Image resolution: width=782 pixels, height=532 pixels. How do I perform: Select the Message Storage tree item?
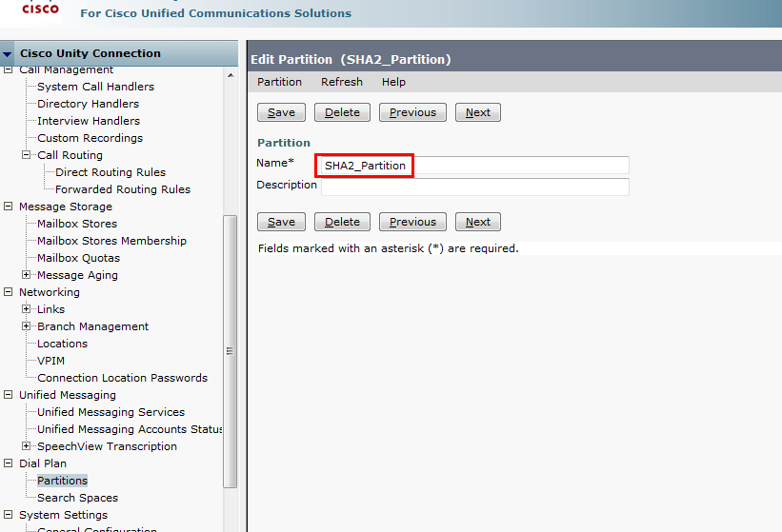(x=66, y=207)
